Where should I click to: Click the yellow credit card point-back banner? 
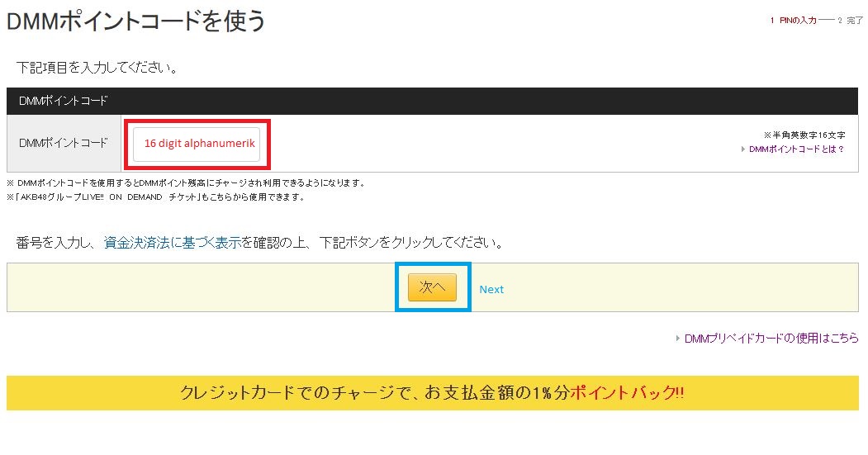click(x=432, y=393)
